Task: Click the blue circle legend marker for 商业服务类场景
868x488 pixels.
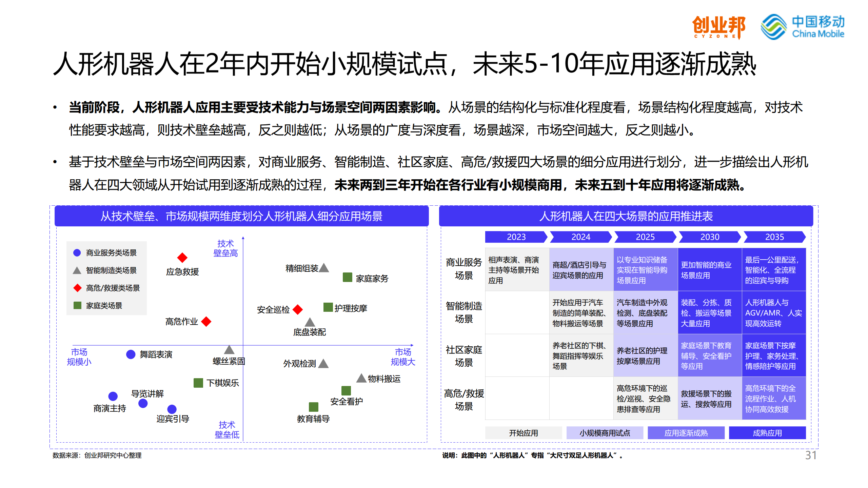Action: pos(77,253)
